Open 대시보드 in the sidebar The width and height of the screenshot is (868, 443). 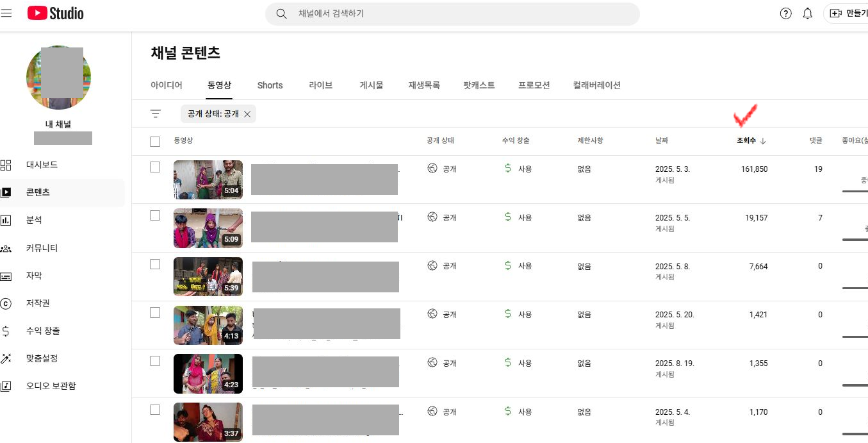(42, 165)
